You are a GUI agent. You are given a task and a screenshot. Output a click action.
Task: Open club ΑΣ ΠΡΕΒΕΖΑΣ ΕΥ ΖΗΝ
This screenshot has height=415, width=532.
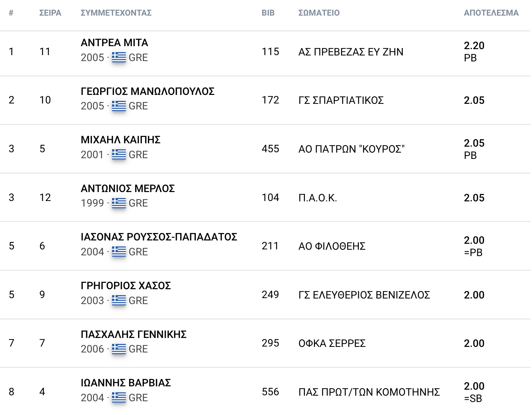pos(351,52)
